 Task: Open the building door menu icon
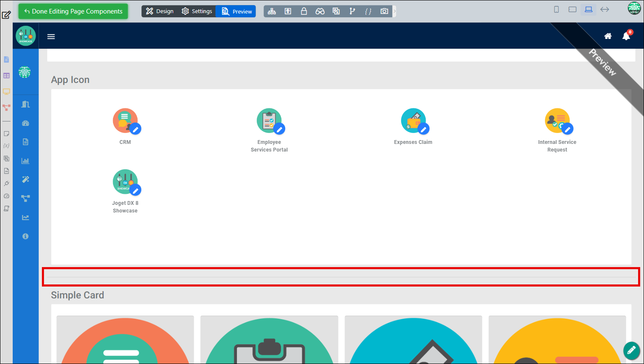click(25, 105)
